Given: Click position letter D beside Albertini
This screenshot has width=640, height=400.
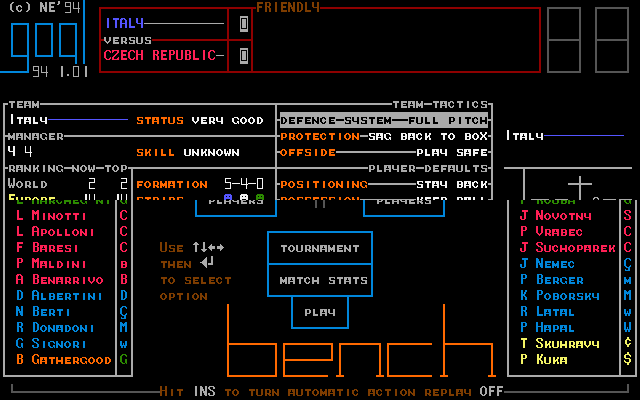Looking at the screenshot, I should point(124,296).
